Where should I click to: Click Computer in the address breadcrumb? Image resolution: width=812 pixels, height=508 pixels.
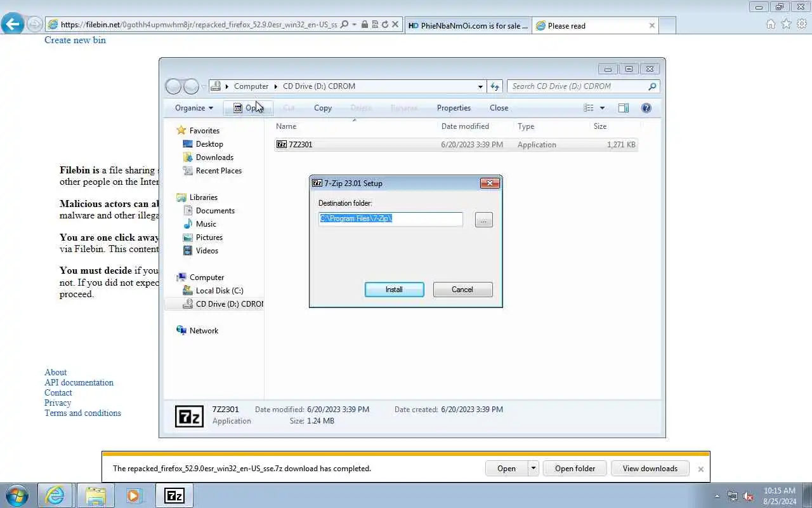pos(251,86)
